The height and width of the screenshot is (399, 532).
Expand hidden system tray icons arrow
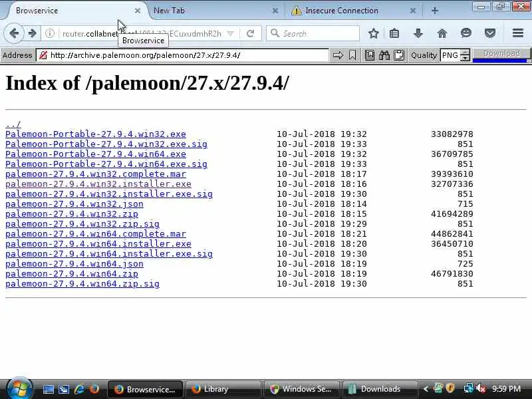[x=426, y=389]
